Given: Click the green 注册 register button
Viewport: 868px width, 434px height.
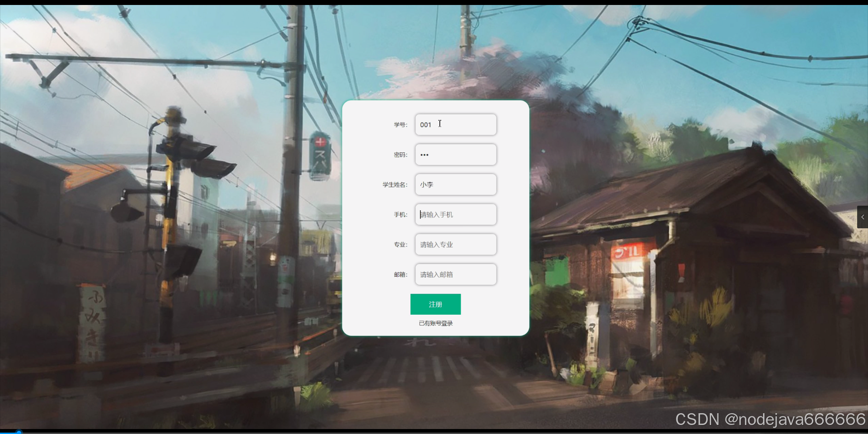Looking at the screenshot, I should click(x=435, y=304).
